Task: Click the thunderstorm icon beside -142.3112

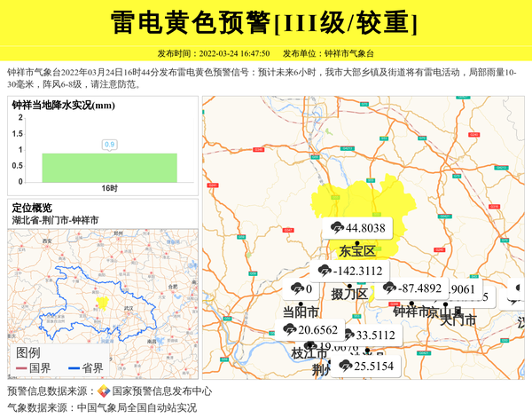Action: click(x=325, y=271)
